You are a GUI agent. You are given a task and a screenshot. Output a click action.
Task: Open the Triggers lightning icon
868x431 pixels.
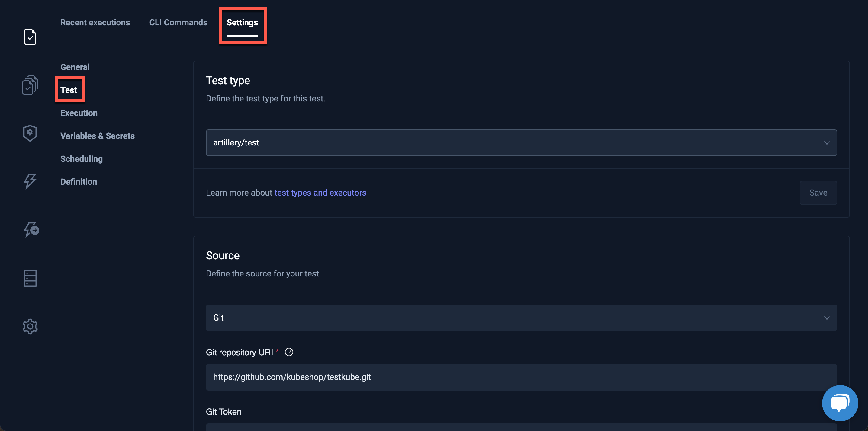[x=30, y=181]
